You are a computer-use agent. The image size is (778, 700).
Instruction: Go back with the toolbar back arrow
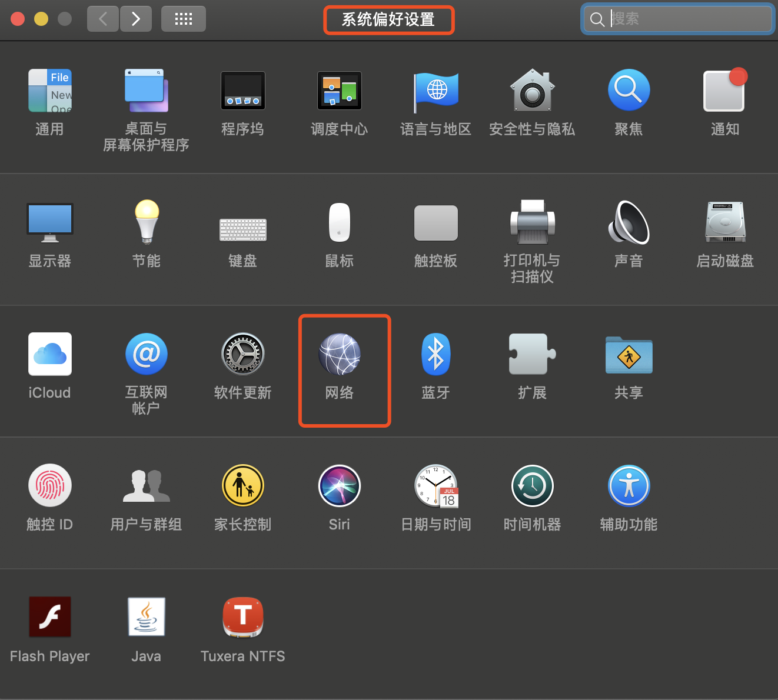(103, 19)
